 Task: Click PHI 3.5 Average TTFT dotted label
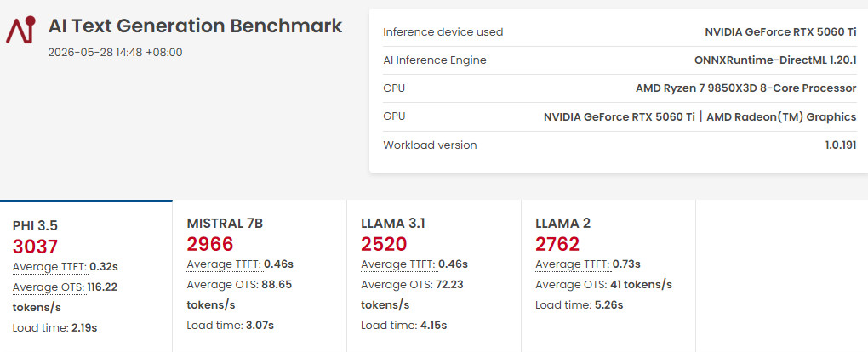pyautogui.click(x=50, y=267)
